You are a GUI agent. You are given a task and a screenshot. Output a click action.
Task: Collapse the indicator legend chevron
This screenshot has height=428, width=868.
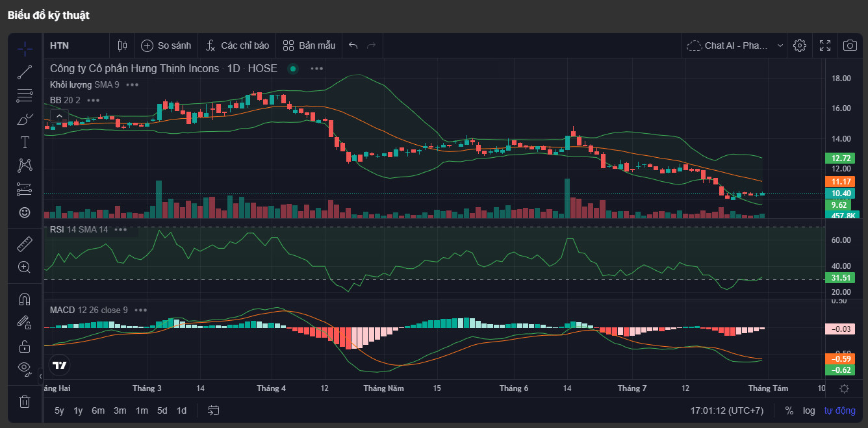point(59,116)
